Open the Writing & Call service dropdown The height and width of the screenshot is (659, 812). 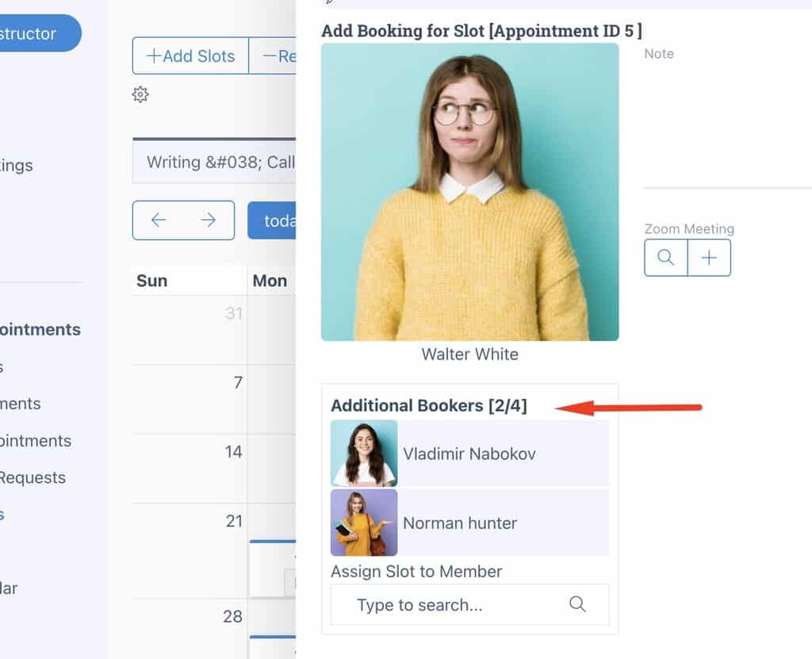[x=214, y=162]
